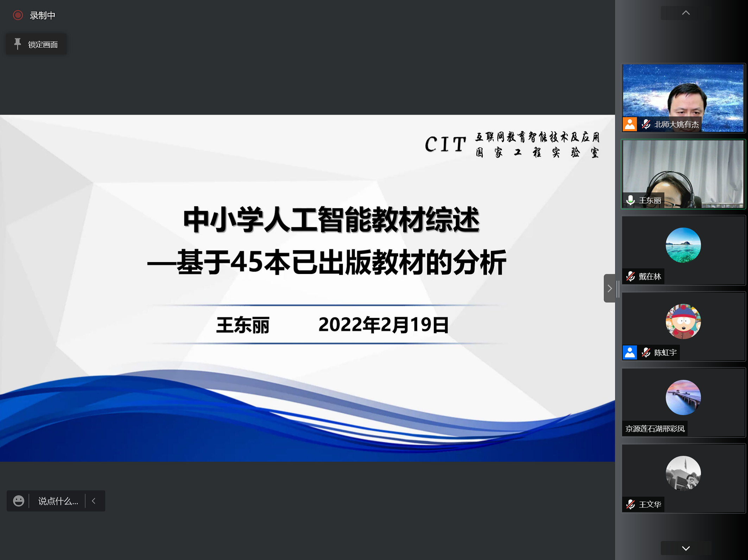Toggle 王东丽's active microphone icon
This screenshot has height=560, width=748.
pyautogui.click(x=630, y=200)
